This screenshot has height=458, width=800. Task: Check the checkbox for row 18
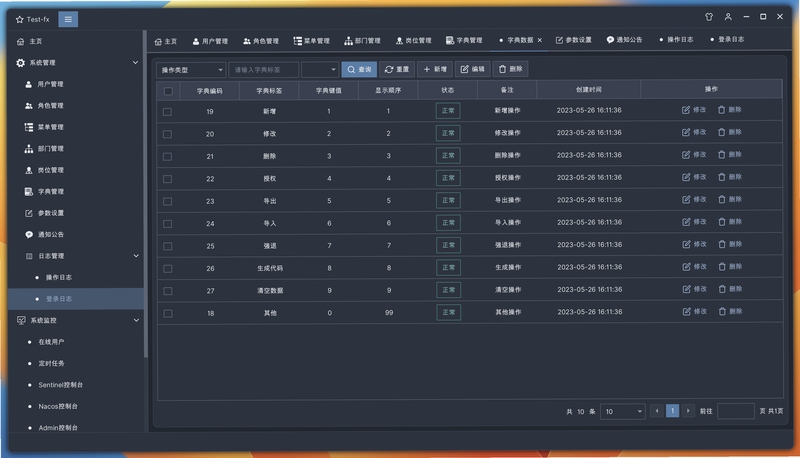click(x=167, y=314)
